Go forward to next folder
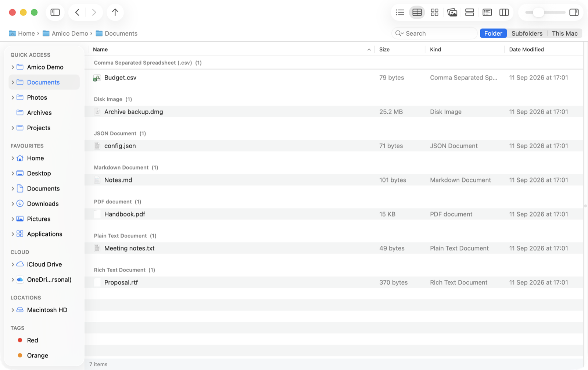588x370 pixels. [94, 13]
